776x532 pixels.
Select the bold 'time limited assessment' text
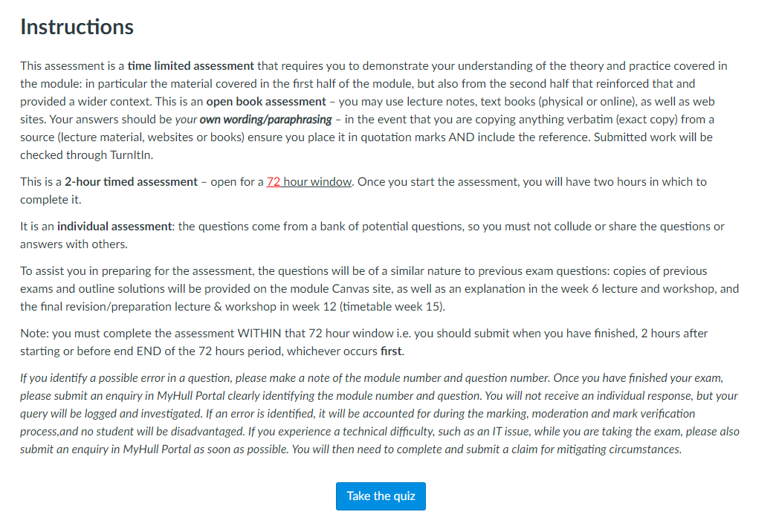(x=190, y=66)
